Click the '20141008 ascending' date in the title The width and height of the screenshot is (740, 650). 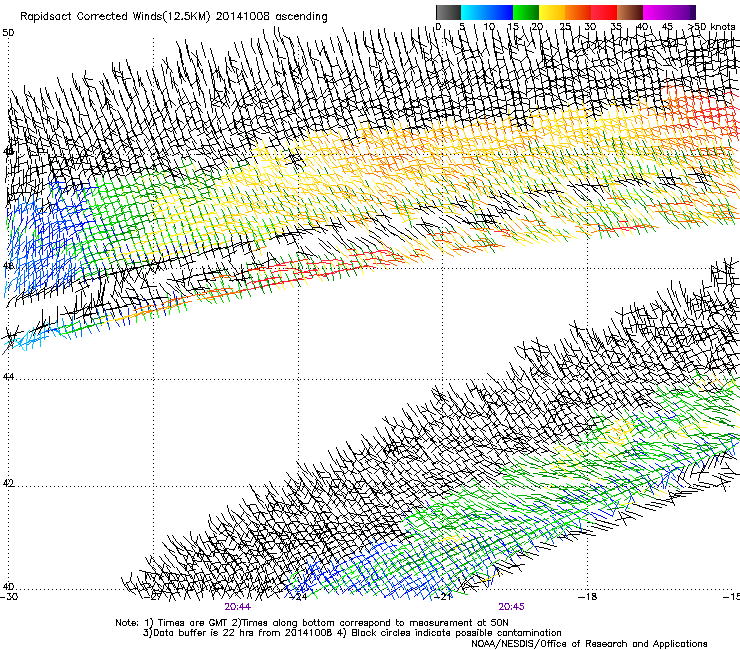click(x=272, y=17)
